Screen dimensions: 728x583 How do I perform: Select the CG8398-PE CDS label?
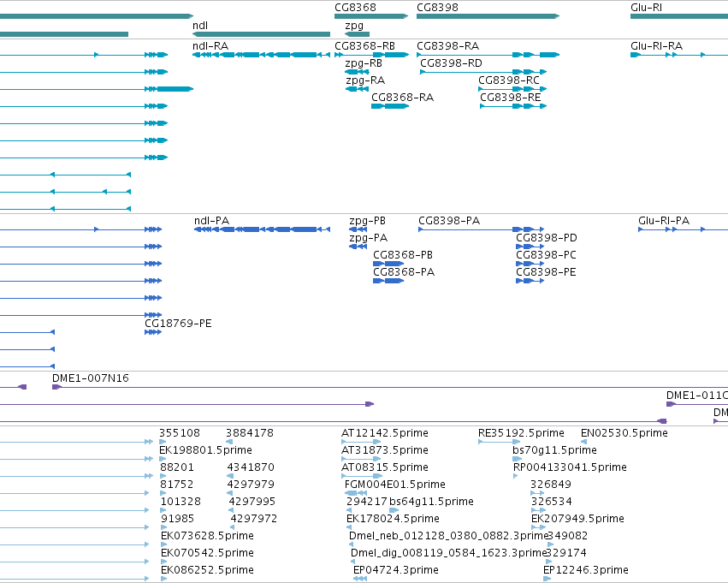[546, 272]
